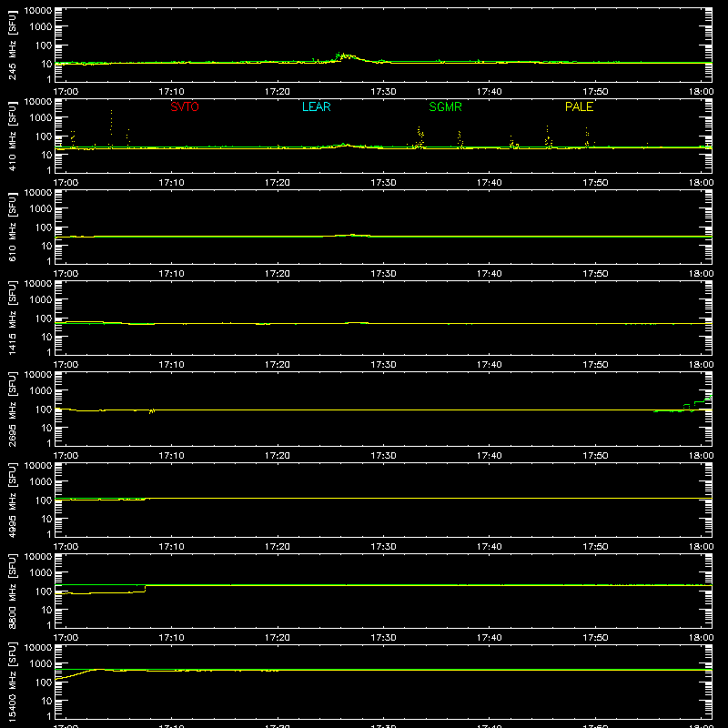
Task: Click the 18:00 label under the 2695 MHz plot
Action: (x=701, y=456)
